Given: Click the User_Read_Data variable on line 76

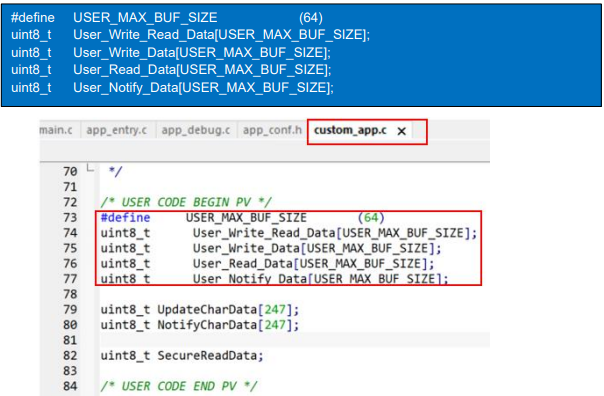Looking at the screenshot, I should click(x=243, y=264).
